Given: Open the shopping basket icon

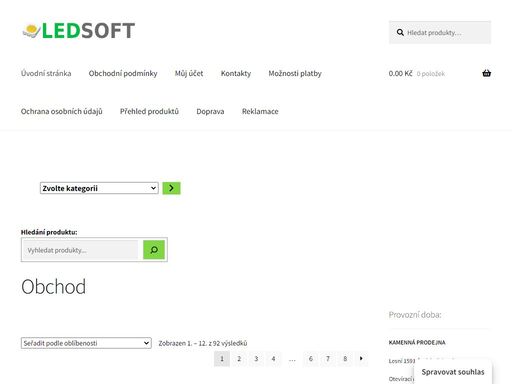Looking at the screenshot, I should click(486, 73).
